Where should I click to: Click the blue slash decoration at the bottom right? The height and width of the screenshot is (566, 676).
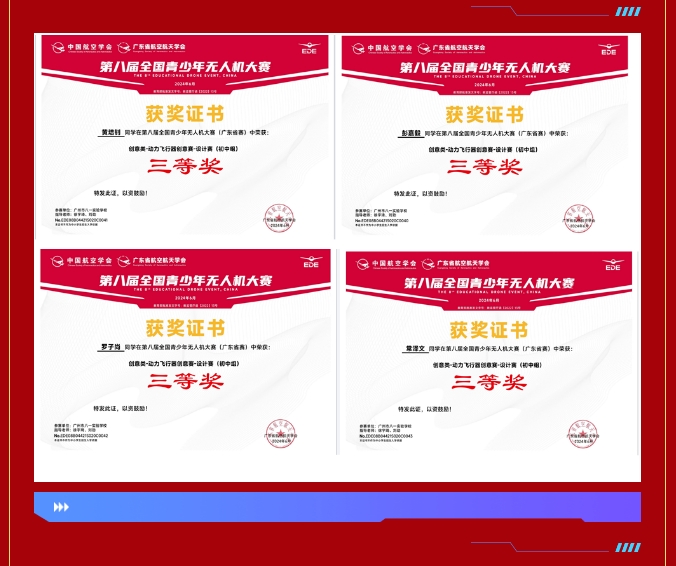[x=627, y=548]
